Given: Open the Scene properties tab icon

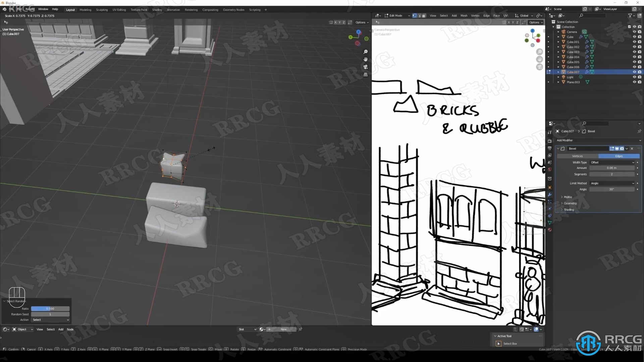Looking at the screenshot, I should [549, 162].
